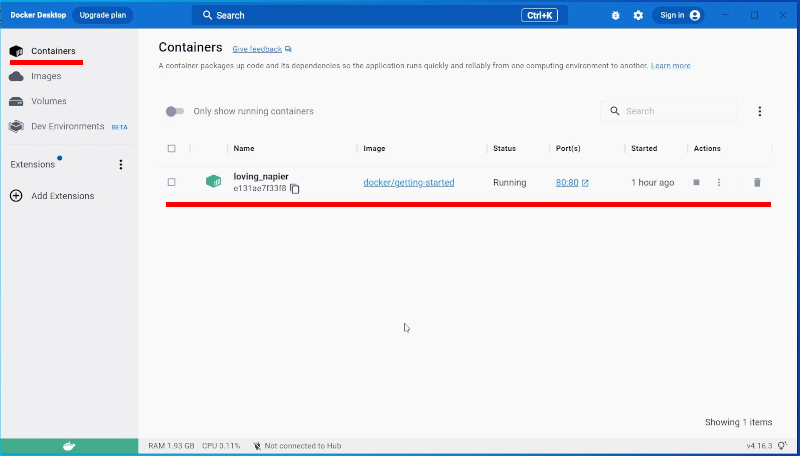Click the Add Extensions plus icon
Screen dimensions: 800x456
coord(16,196)
